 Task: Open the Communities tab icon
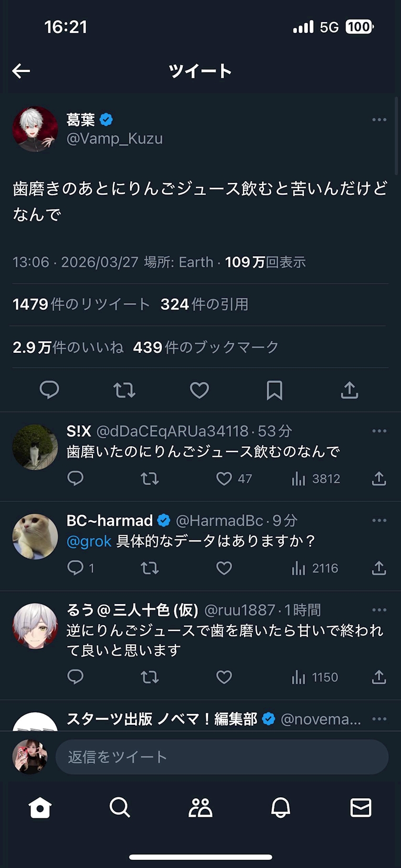(x=200, y=808)
